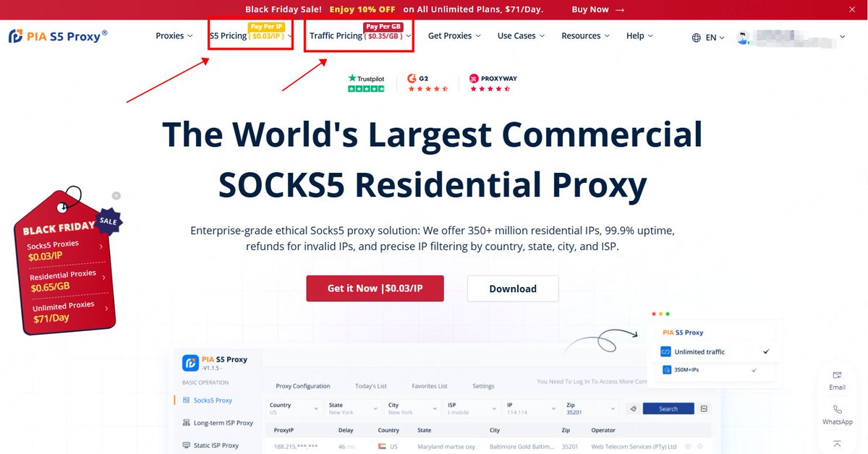
Task: Open the Zip filter dropdown
Action: point(591,408)
